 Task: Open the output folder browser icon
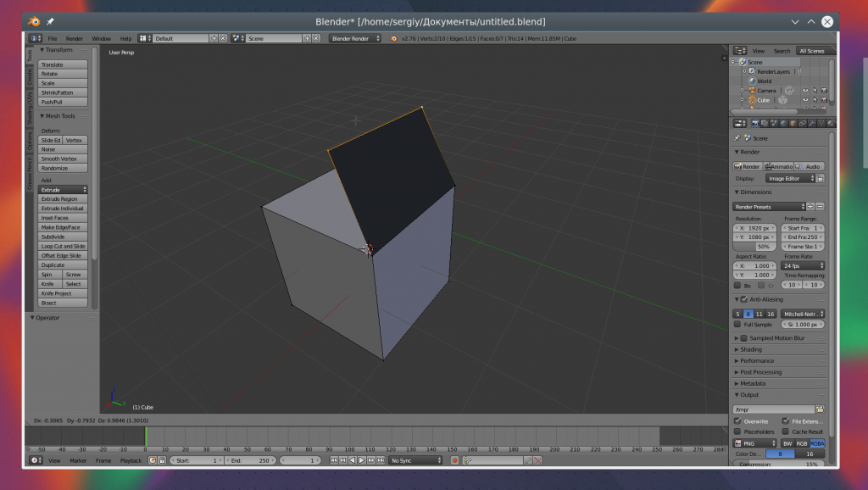pyautogui.click(x=820, y=409)
